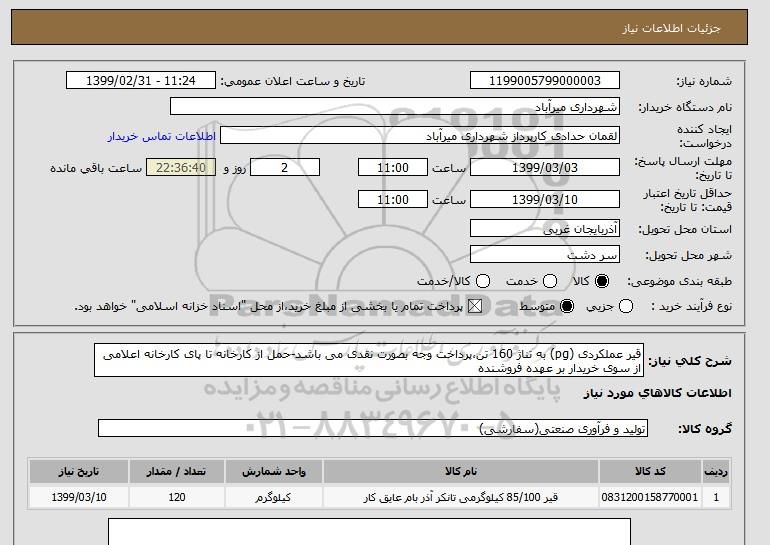
Task: Click the row number cell 1
Action: (716, 497)
